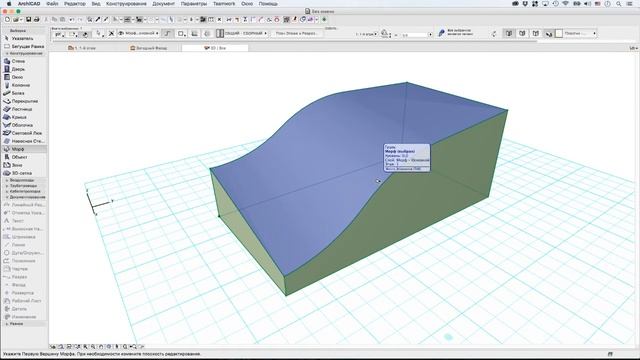Select the Фасад (Elevation) tool
Image resolution: width=640 pixels, height=360 pixels.
coord(24,285)
